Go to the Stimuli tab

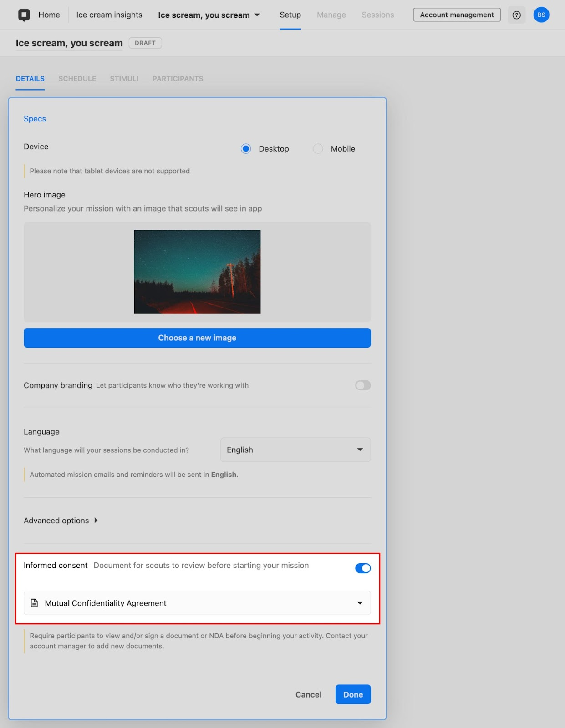[x=124, y=79]
